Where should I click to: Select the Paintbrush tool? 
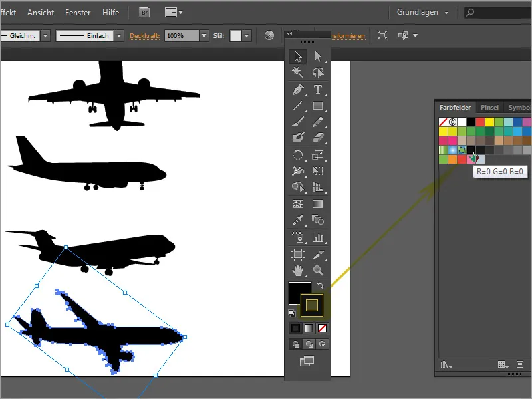pyautogui.click(x=298, y=122)
